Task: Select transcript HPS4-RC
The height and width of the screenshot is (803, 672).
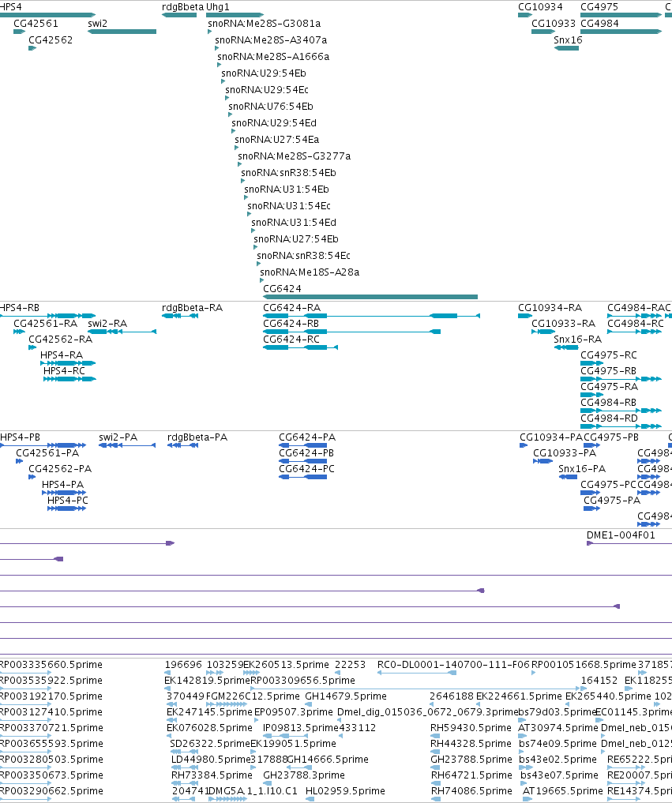Action: [64, 371]
